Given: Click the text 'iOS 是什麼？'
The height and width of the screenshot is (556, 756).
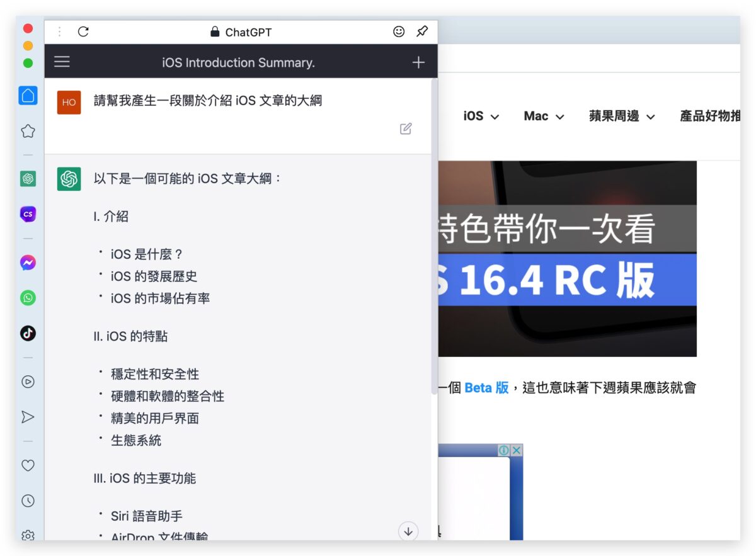Looking at the screenshot, I should tap(147, 254).
